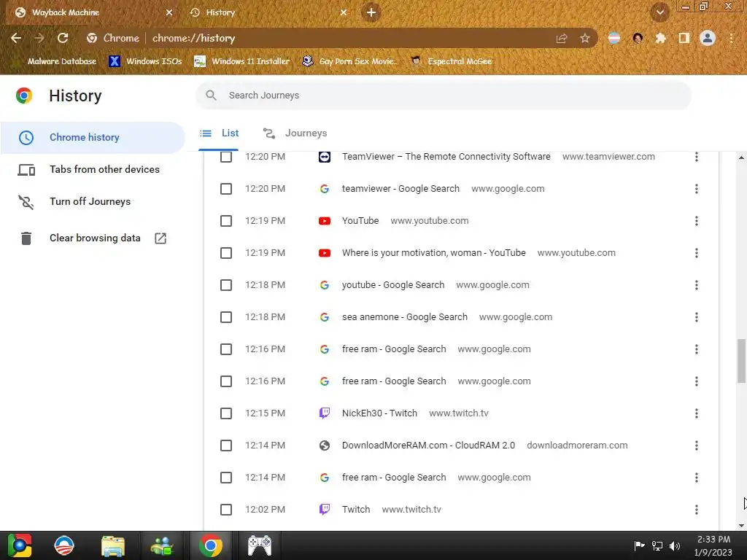Image resolution: width=747 pixels, height=560 pixels.
Task: Check the YouTube 12:19 PM entry checkbox
Action: tap(226, 221)
